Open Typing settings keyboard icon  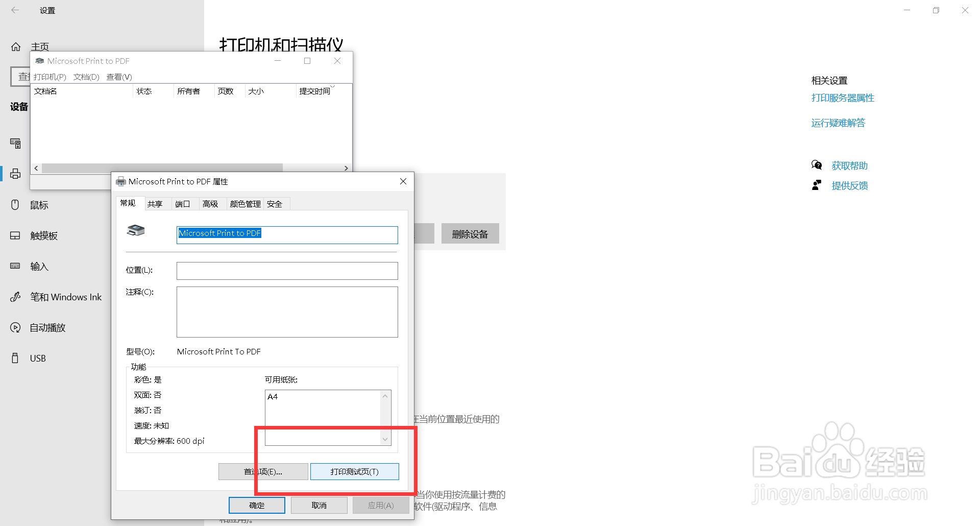[15, 266]
